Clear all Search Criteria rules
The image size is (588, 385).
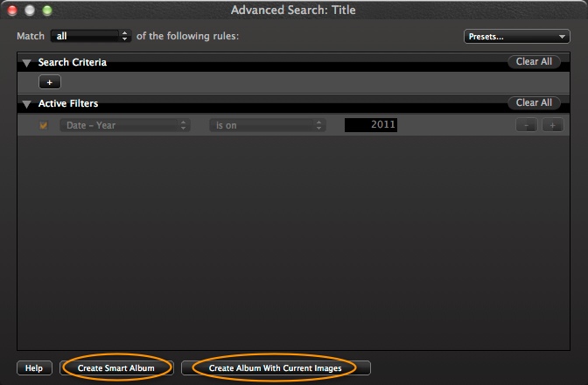pos(534,61)
